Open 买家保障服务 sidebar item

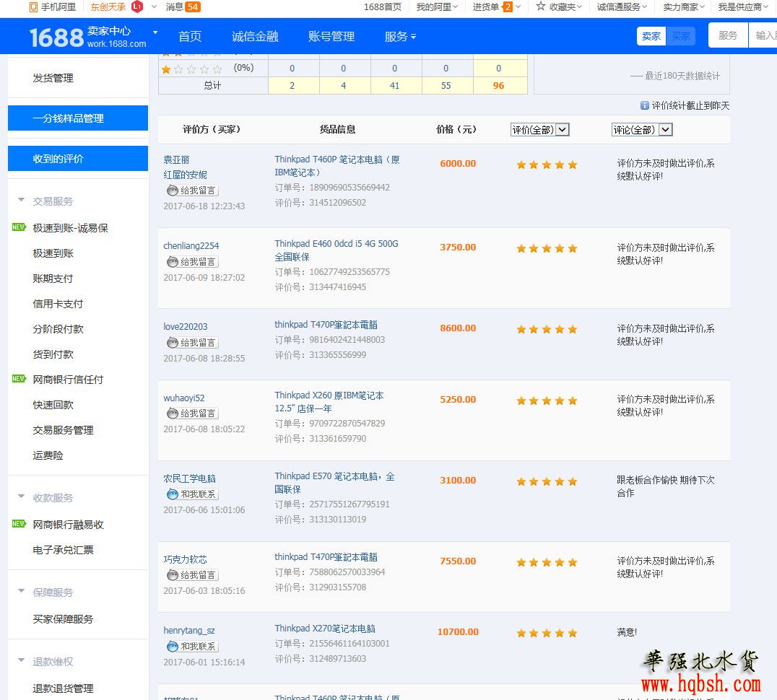[x=63, y=618]
